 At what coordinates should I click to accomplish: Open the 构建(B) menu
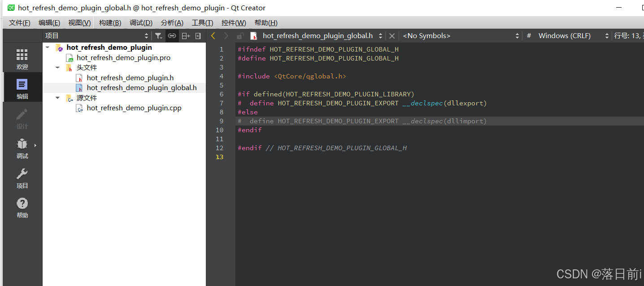coord(110,23)
